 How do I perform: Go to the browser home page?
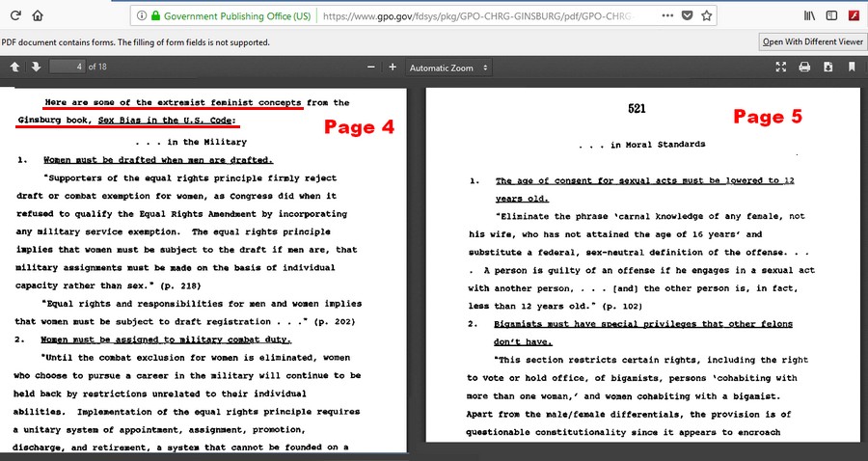[38, 16]
